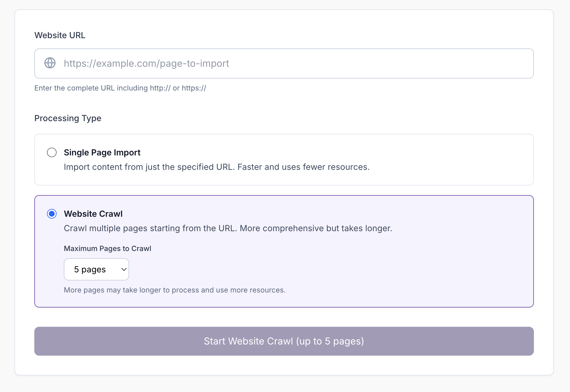Click the Maximum Pages to Crawl label
This screenshot has height=392, width=570.
(107, 248)
